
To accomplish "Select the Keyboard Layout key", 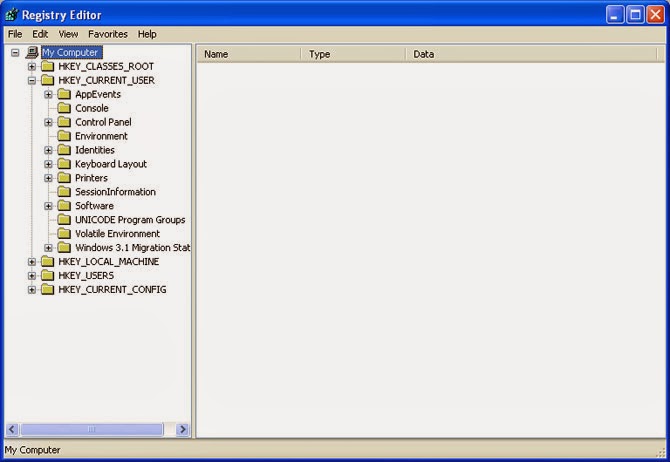I will [111, 164].
